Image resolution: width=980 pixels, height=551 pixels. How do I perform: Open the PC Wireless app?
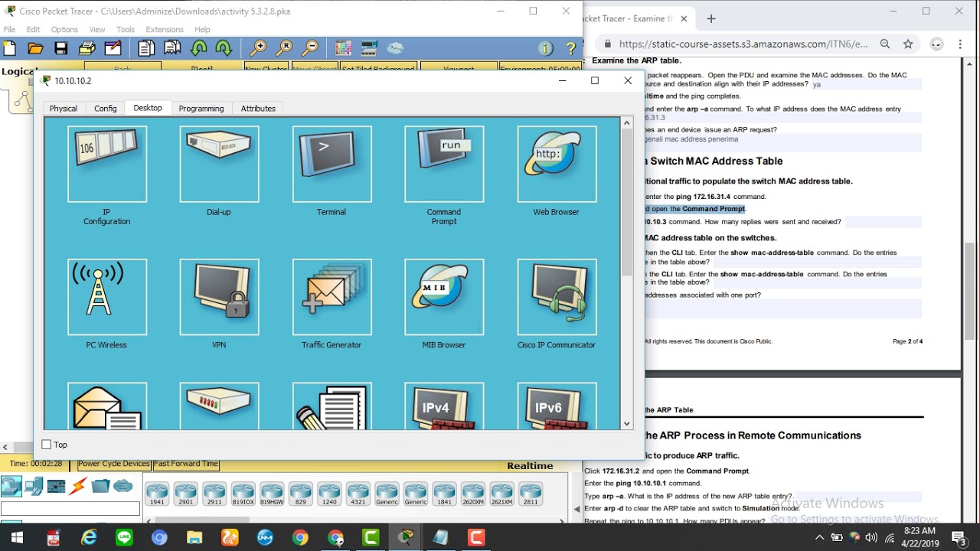coord(107,297)
